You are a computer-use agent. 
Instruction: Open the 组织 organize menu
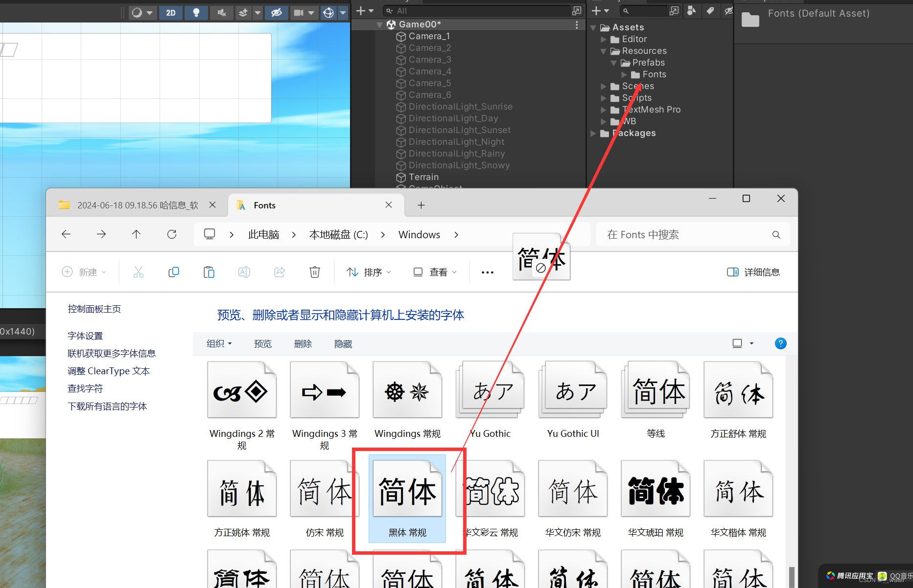click(x=219, y=344)
